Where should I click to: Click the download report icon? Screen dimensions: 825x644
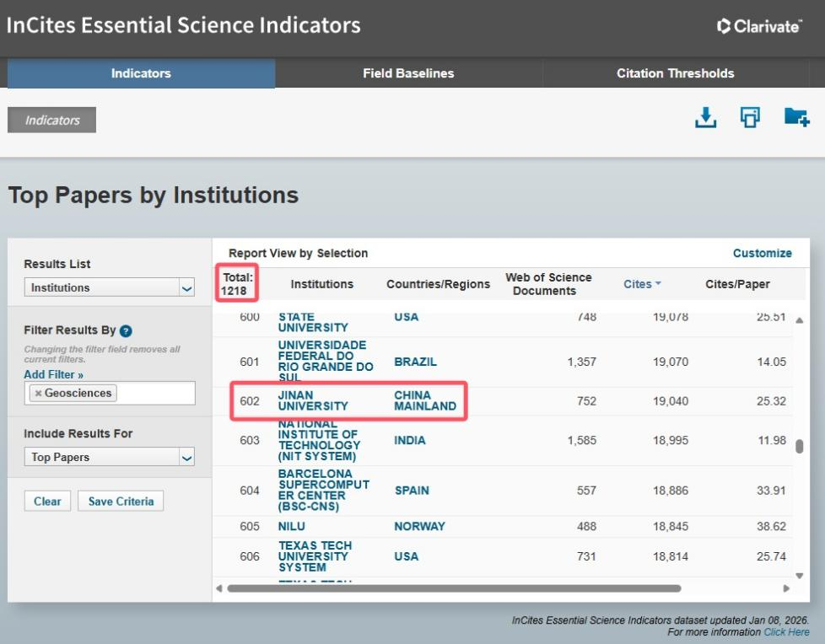[x=705, y=118]
